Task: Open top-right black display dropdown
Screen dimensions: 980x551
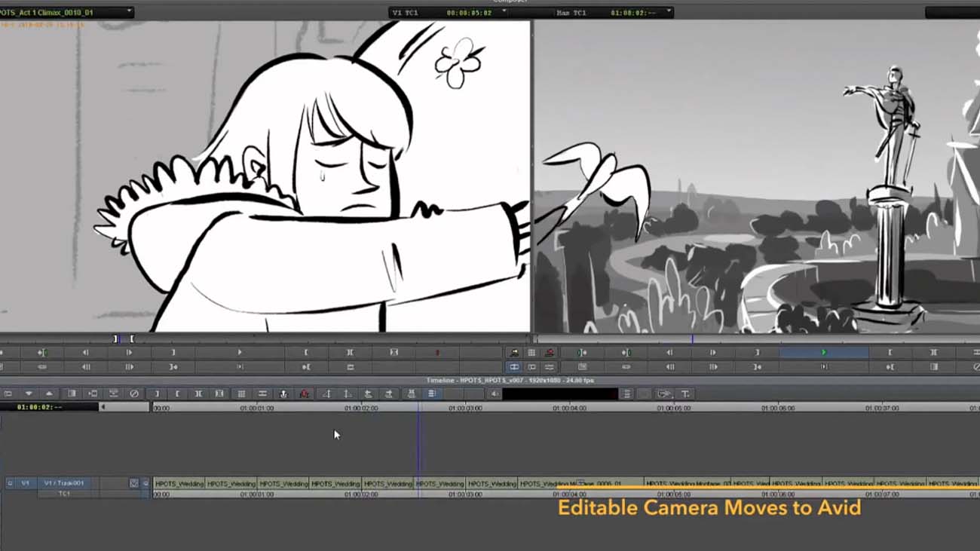Action: pyautogui.click(x=952, y=13)
